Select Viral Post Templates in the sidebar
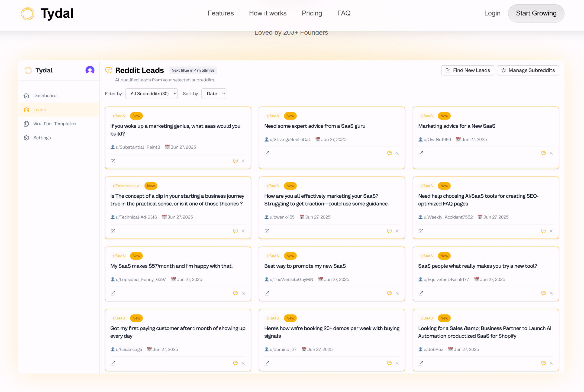584x392 pixels. click(59, 124)
